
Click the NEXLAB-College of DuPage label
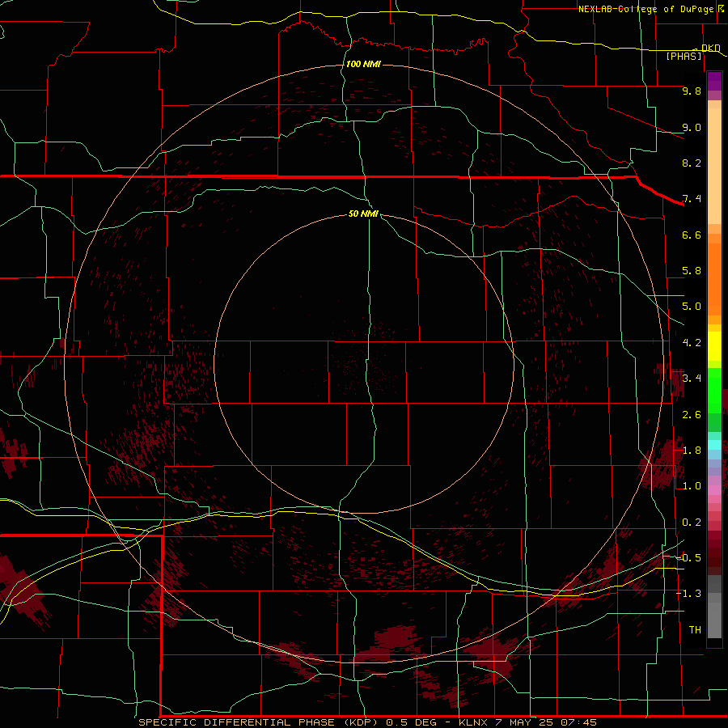(645, 9)
